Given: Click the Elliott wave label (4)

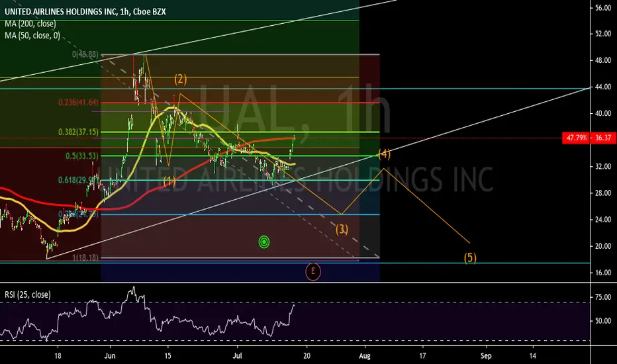Looking at the screenshot, I should [384, 154].
